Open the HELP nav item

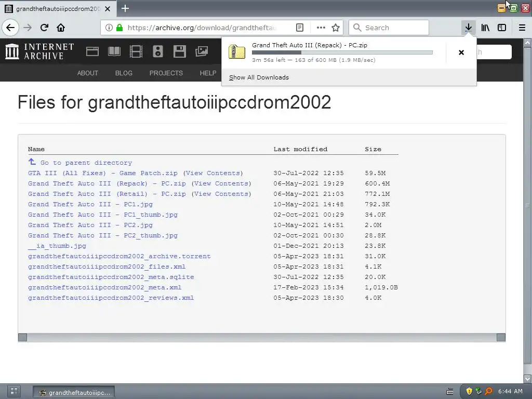208,73
